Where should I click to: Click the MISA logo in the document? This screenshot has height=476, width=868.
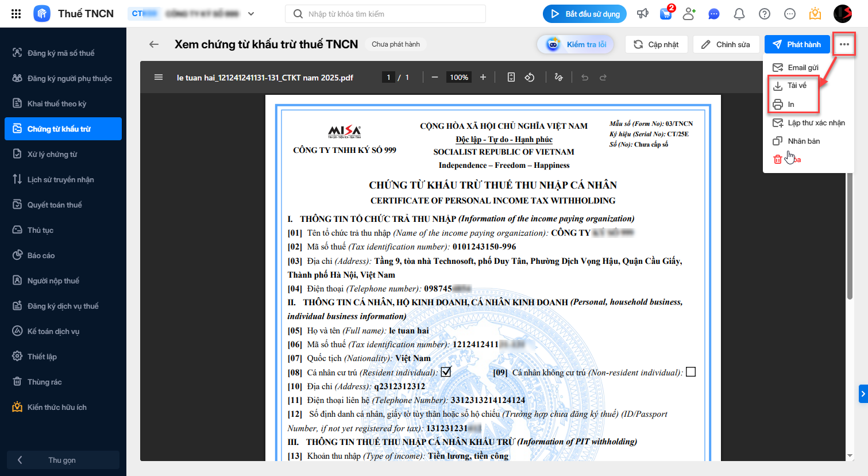(x=345, y=132)
